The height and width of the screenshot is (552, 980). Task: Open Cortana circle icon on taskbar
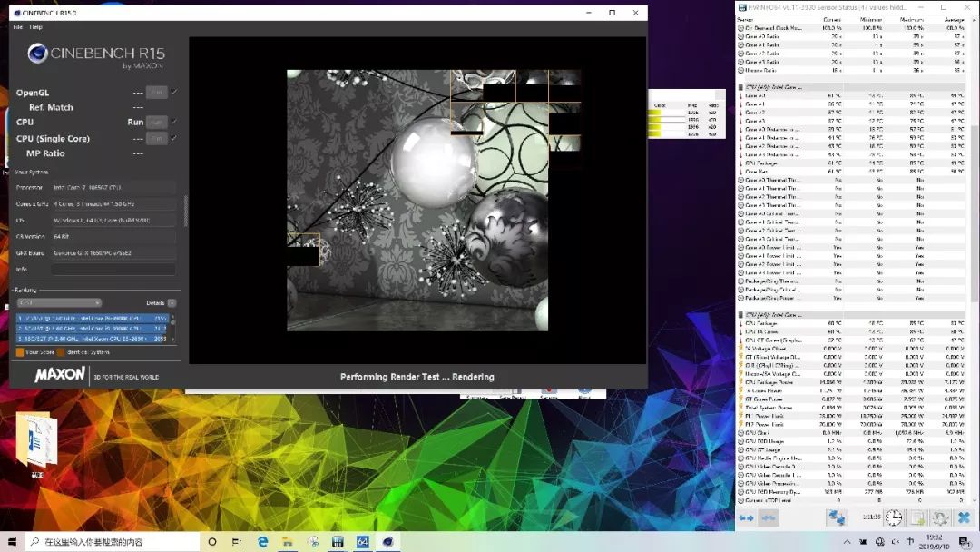coord(211,541)
